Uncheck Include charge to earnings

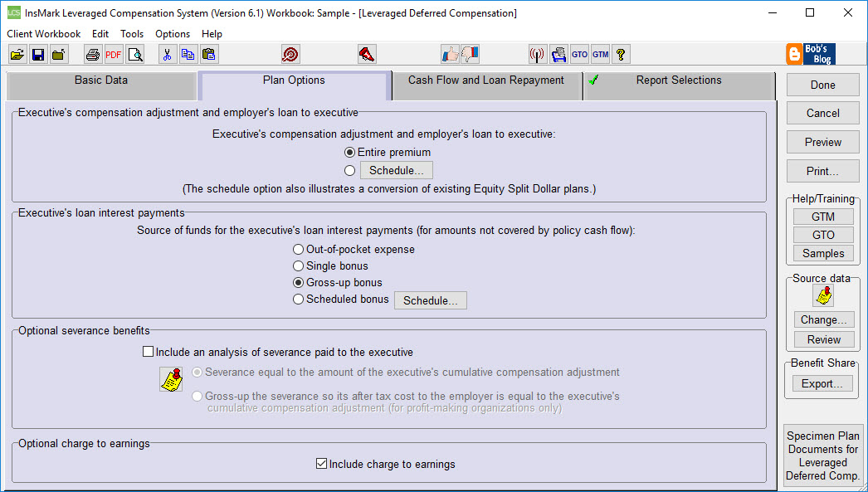tap(321, 463)
